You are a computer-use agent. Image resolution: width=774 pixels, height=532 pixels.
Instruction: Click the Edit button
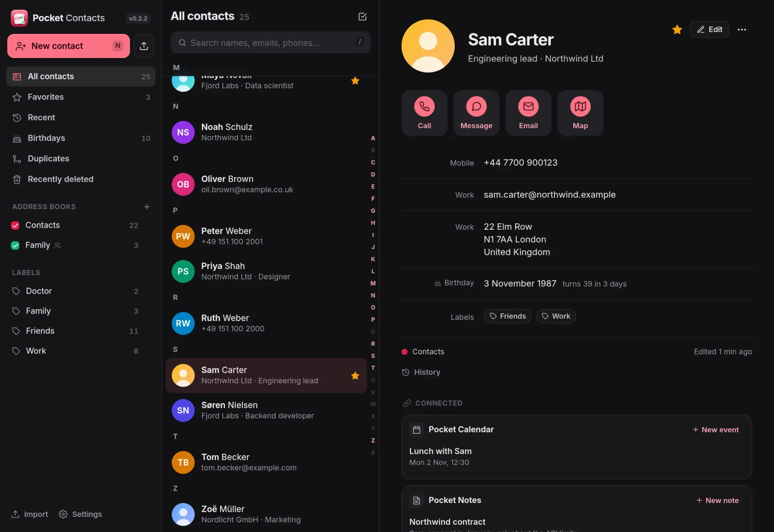pos(709,30)
